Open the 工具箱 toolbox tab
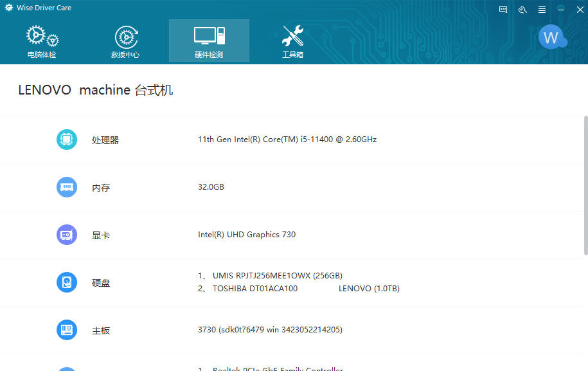Viewport: 588px width, 371px height. [292, 42]
